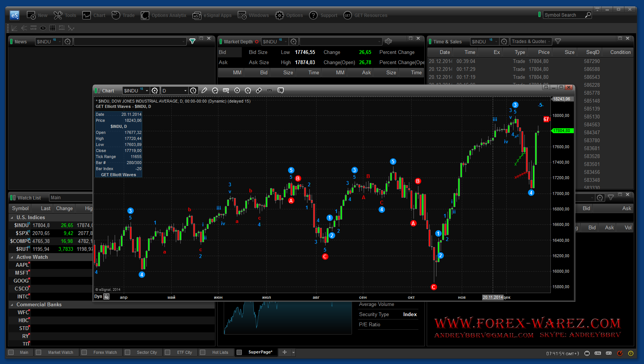Toggle the checkbox on Market Watch tab
The image size is (644, 364).
click(38, 352)
